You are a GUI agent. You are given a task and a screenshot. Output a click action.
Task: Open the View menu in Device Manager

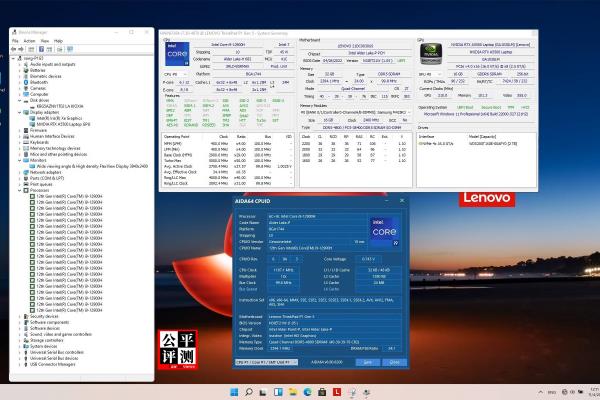tap(45, 41)
